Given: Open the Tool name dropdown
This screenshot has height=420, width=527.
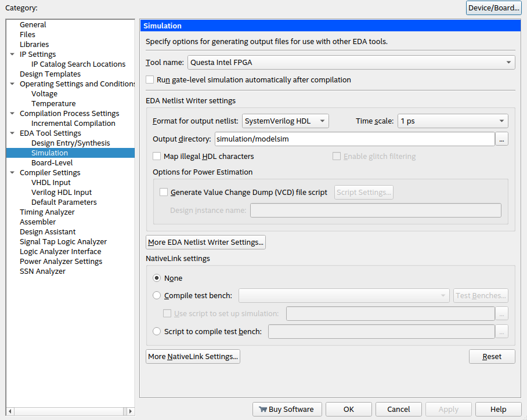Looking at the screenshot, I should pos(351,62).
